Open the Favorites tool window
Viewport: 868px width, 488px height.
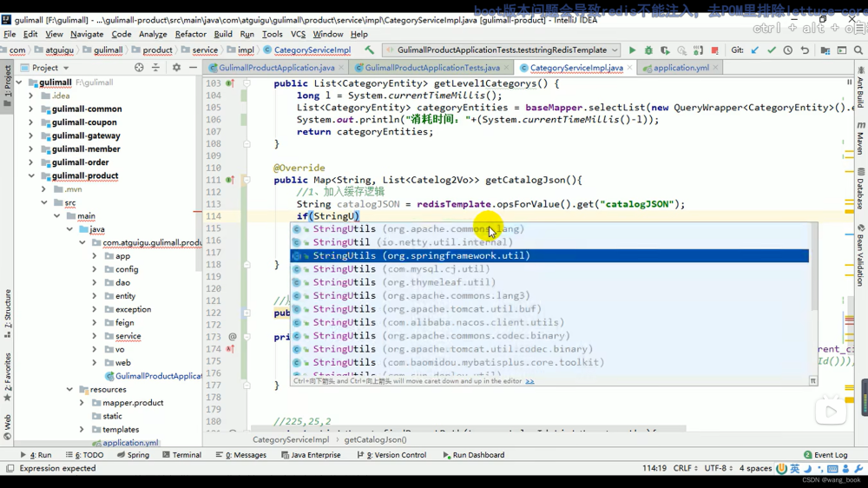(7, 377)
